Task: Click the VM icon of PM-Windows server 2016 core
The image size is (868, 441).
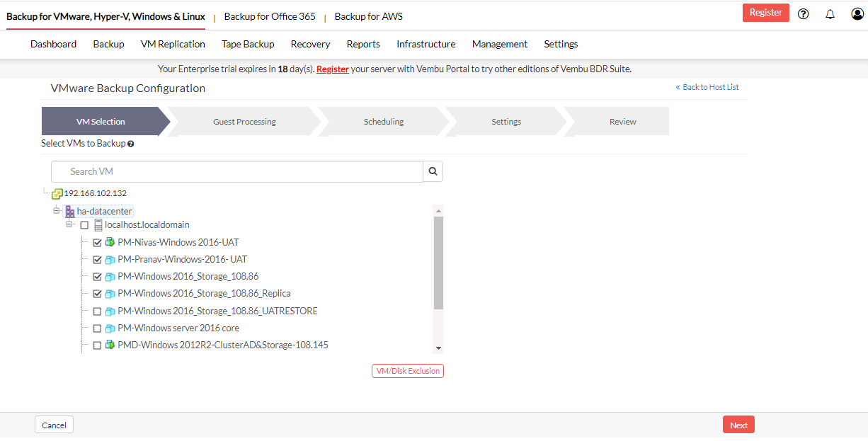Action: (x=110, y=328)
